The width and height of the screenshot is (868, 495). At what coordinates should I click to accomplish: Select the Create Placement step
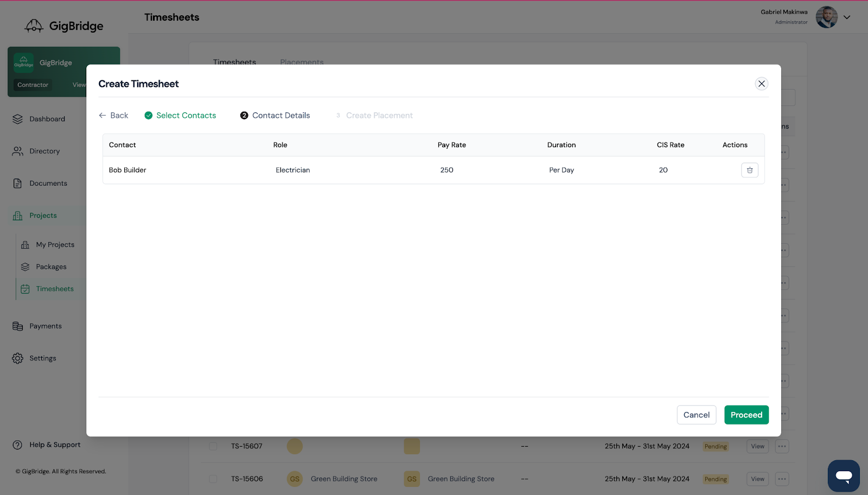[374, 116]
